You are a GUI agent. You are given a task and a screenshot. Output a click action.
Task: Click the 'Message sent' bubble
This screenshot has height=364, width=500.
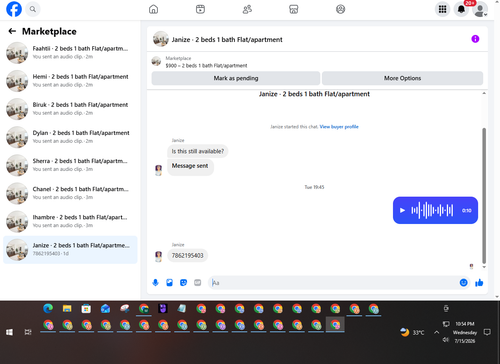(x=190, y=166)
